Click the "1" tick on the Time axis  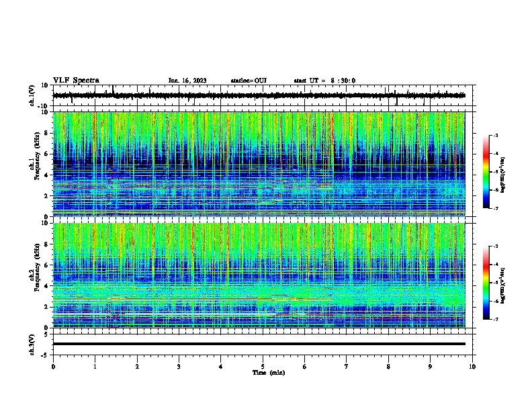95,367
